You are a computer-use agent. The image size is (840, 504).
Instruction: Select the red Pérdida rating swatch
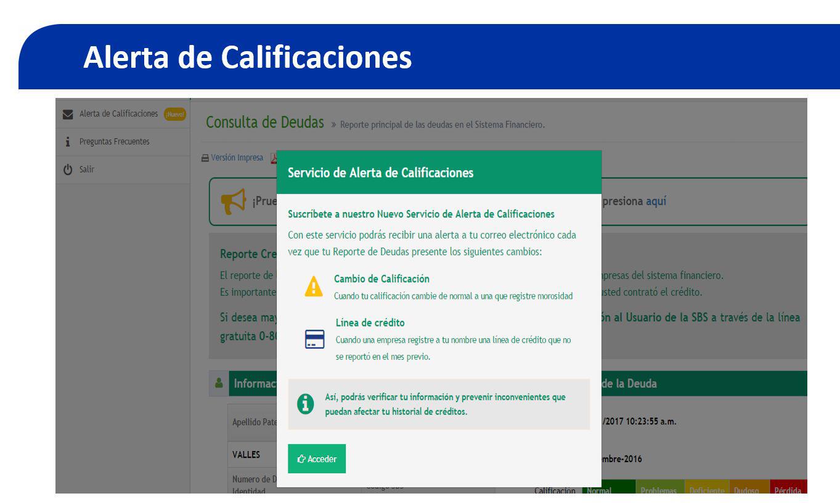[788, 489]
